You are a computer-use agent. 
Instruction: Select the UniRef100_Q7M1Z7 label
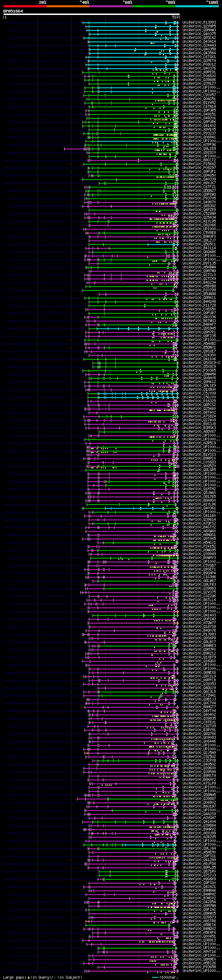[199, 84]
